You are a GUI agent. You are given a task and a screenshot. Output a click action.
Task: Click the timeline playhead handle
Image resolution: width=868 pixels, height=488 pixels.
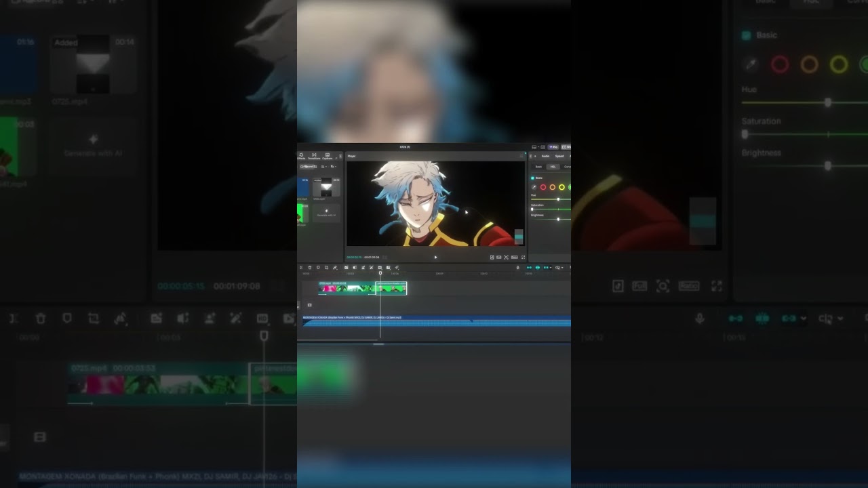pos(380,273)
